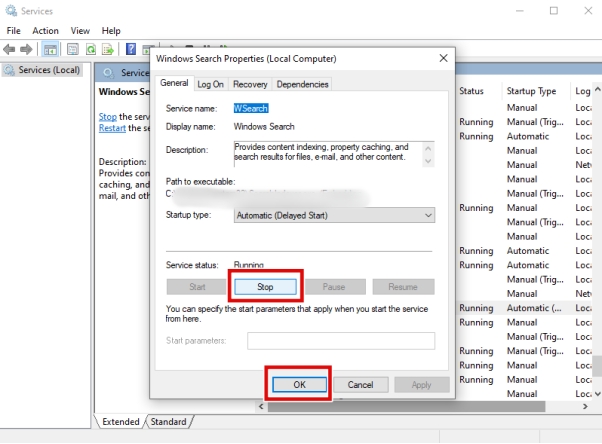Switch to the Recovery tab
Image resolution: width=602 pixels, height=444 pixels.
pos(250,84)
